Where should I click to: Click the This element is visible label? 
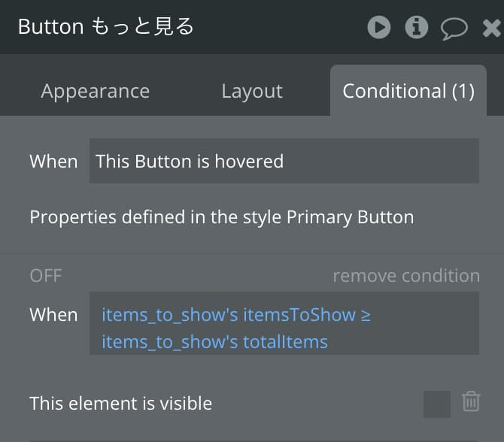pyautogui.click(x=121, y=404)
